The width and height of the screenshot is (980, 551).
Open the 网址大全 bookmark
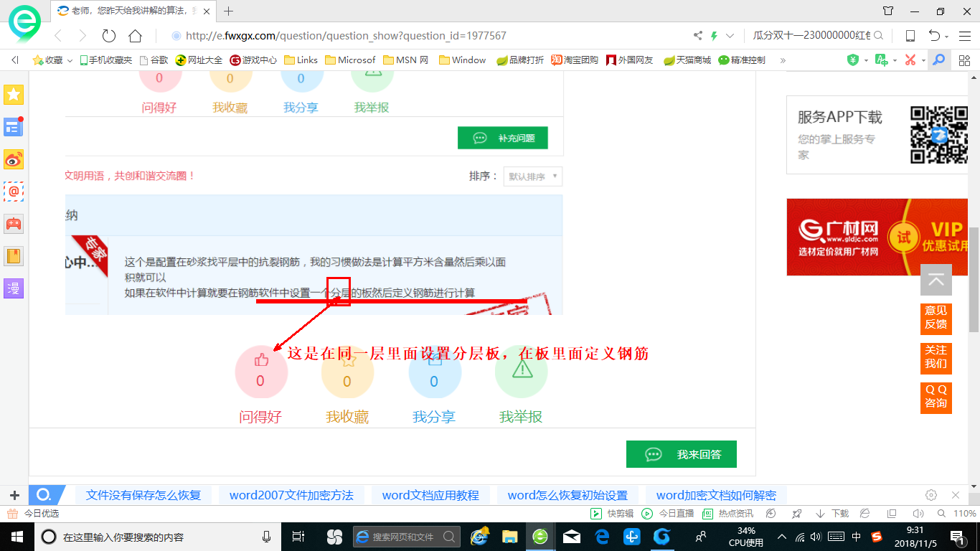coord(199,60)
